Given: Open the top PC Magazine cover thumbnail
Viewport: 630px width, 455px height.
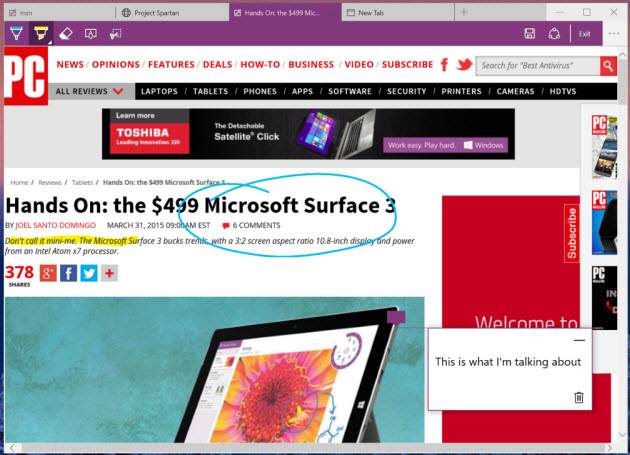Looking at the screenshot, I should click(x=605, y=147).
